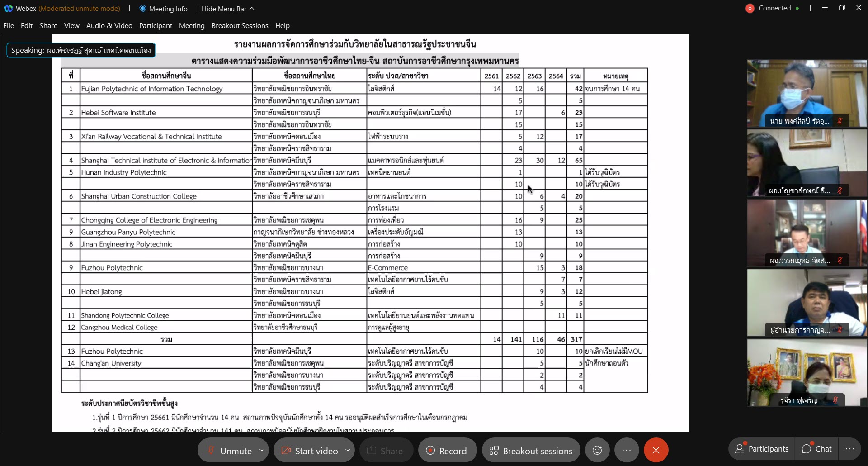Open the Meeting menu
The height and width of the screenshot is (466, 868).
point(192,26)
